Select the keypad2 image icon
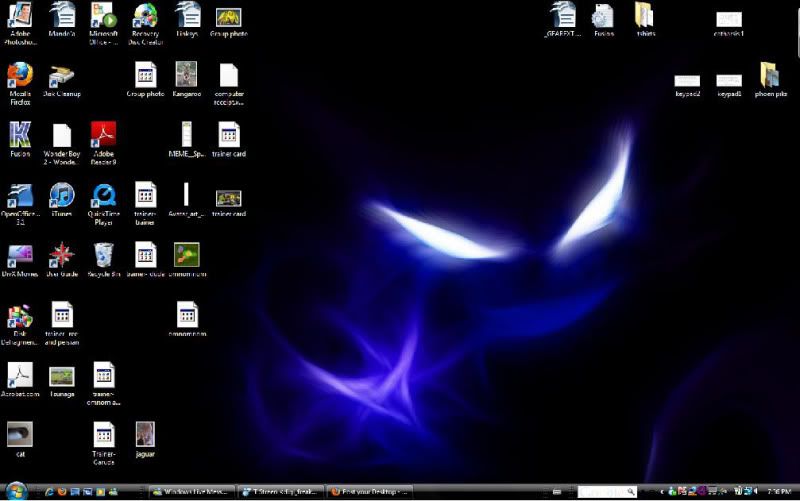 [x=687, y=81]
